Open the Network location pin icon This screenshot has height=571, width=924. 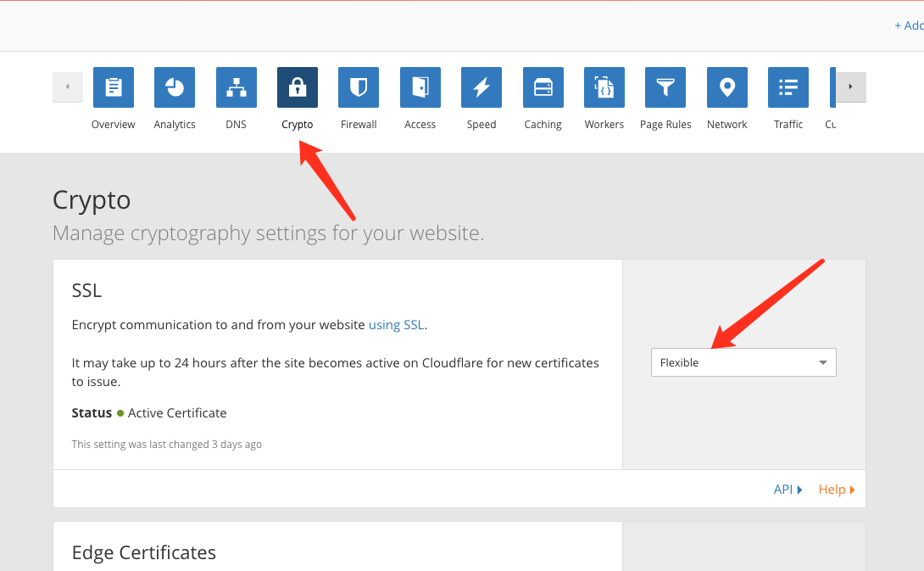(727, 87)
